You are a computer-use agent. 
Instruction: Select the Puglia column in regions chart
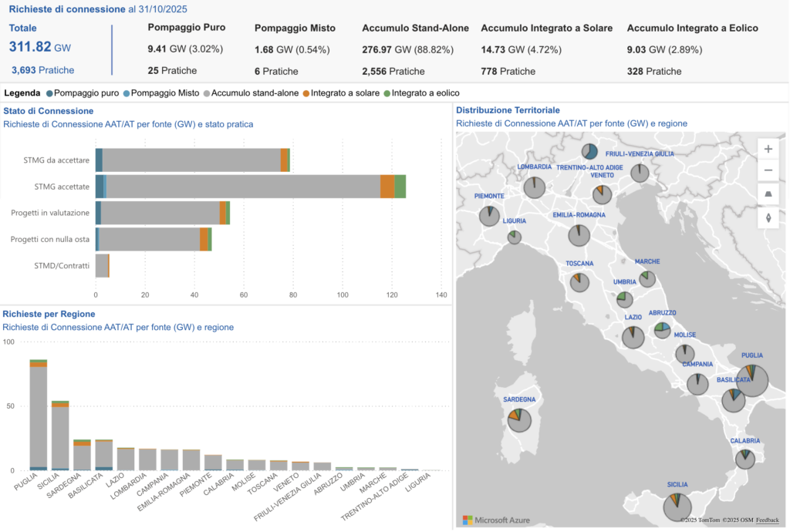tap(39, 416)
